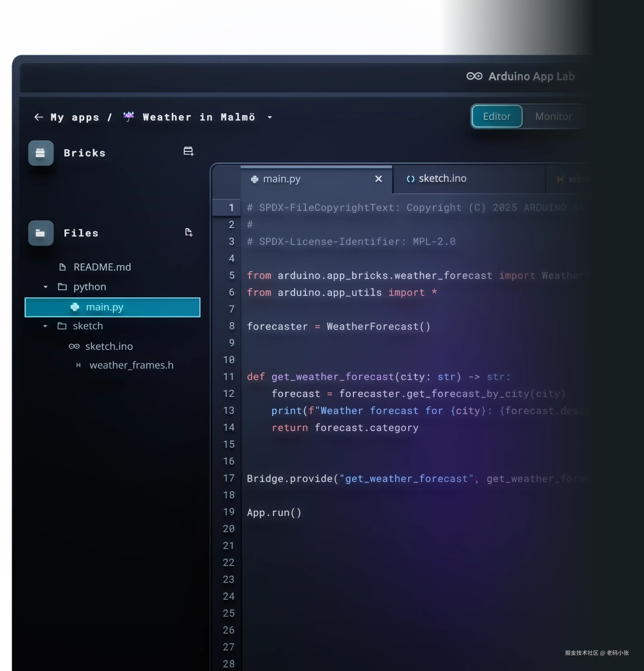The width and height of the screenshot is (644, 671).
Task: Close the main.py editor tab
Action: tap(378, 179)
